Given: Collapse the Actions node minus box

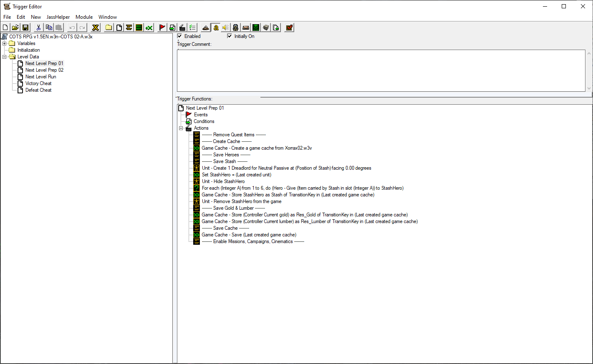Looking at the screenshot, I should tap(181, 128).
